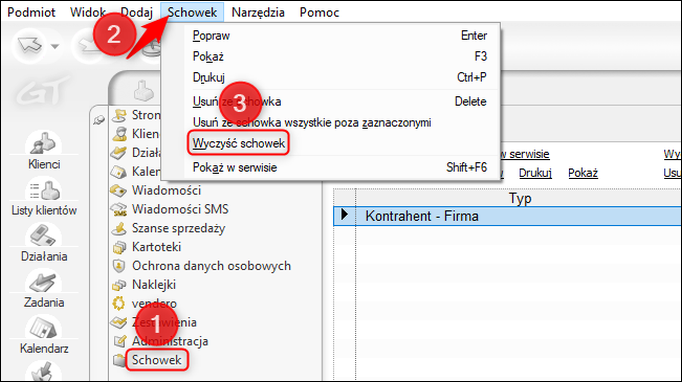Click the back arrow toolbar icon
Image resolution: width=682 pixels, height=382 pixels.
(x=30, y=45)
